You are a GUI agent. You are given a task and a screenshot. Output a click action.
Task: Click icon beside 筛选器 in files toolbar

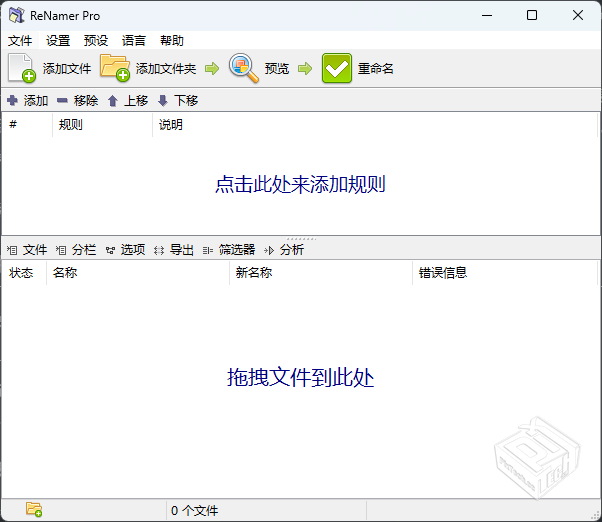pos(208,251)
